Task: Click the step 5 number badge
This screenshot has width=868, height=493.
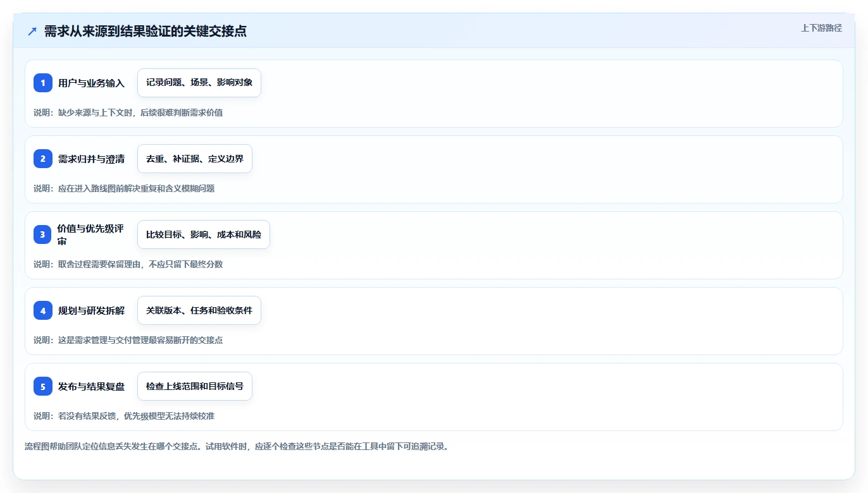Action: [43, 386]
